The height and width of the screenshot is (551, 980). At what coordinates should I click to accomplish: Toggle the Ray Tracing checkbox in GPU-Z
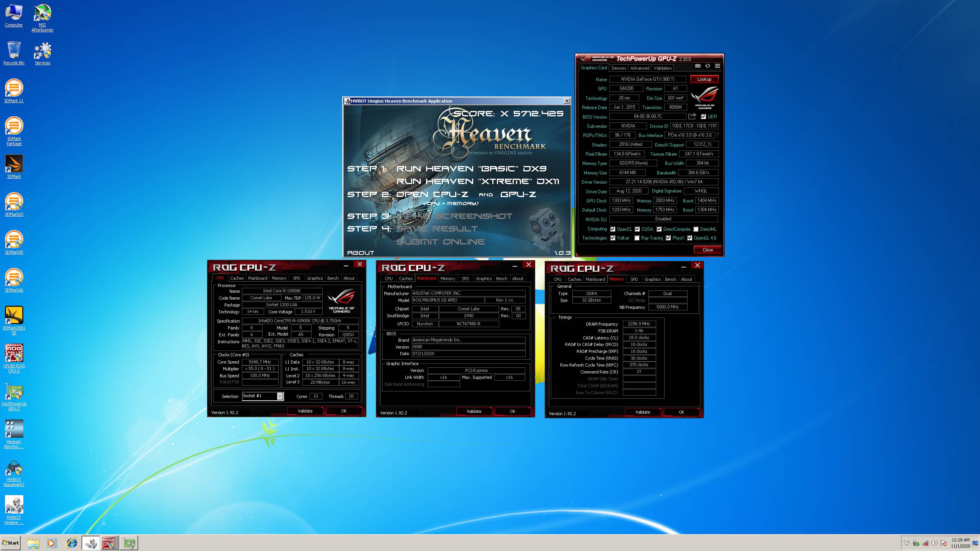tap(637, 238)
